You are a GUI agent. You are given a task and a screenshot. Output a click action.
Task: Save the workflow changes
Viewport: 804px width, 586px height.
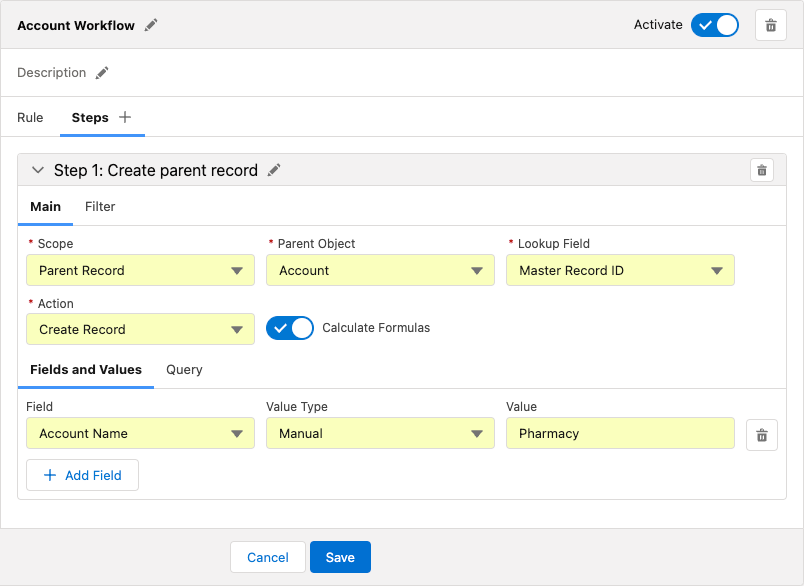point(340,559)
